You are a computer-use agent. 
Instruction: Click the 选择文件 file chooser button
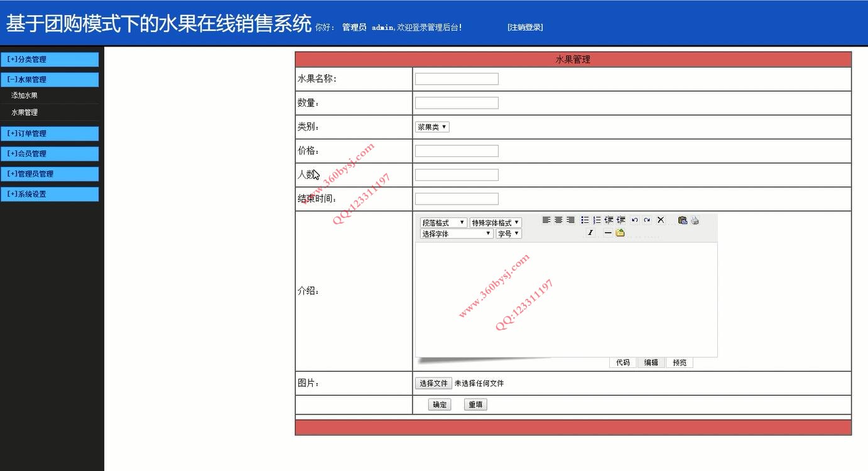point(433,383)
